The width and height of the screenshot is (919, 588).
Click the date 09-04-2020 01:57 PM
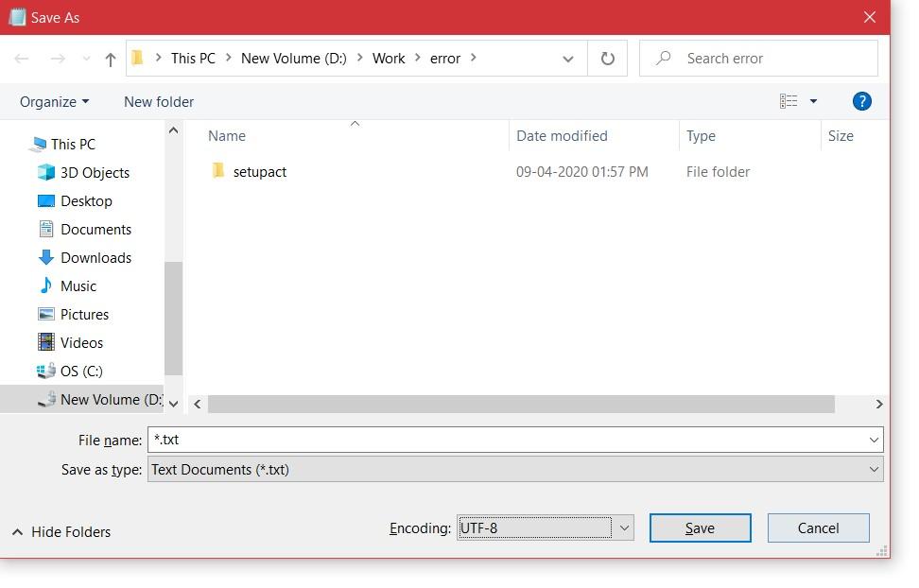coord(582,172)
